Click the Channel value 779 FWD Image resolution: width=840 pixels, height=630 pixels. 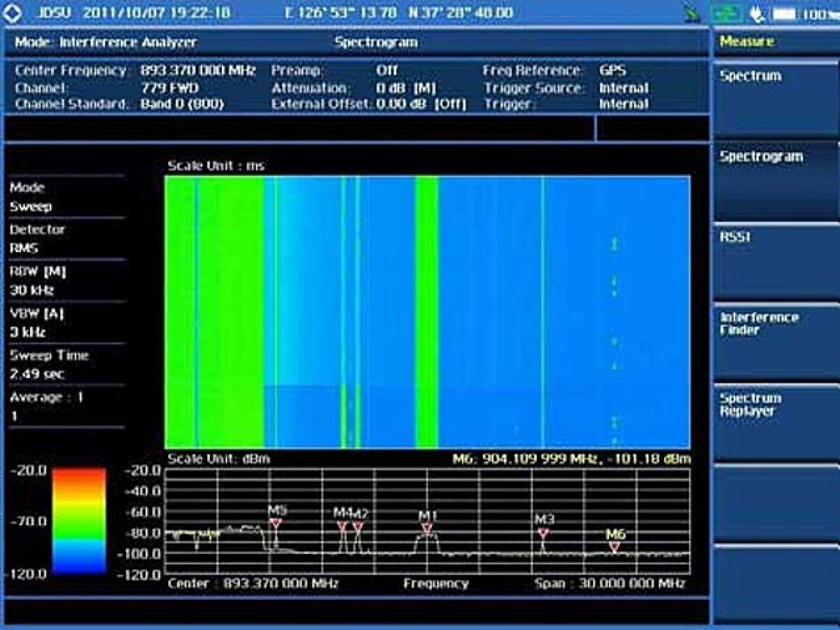pyautogui.click(x=169, y=87)
